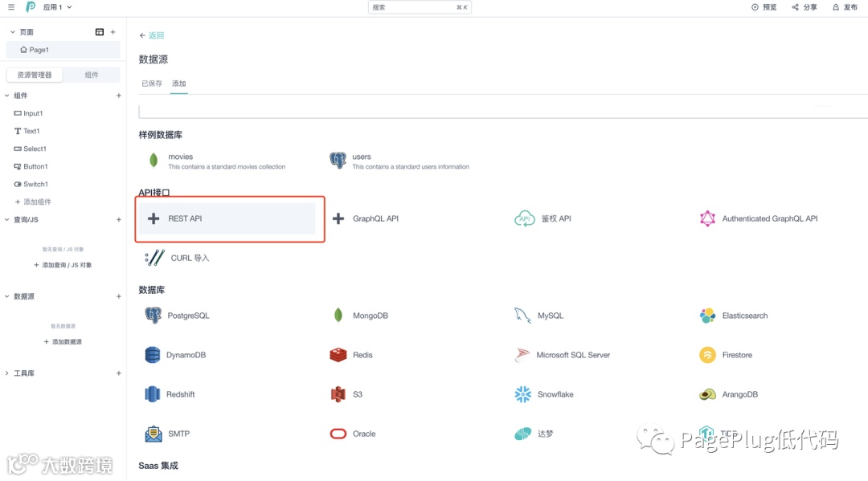This screenshot has height=481, width=868.
Task: Select Microsoft SQL Server database
Action: coord(563,355)
